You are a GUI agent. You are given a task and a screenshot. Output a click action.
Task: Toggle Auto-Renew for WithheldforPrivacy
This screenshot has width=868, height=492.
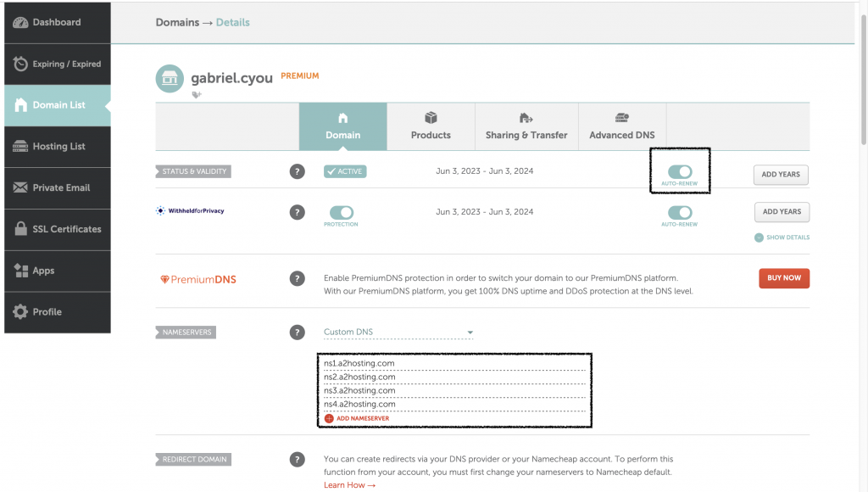pos(680,212)
